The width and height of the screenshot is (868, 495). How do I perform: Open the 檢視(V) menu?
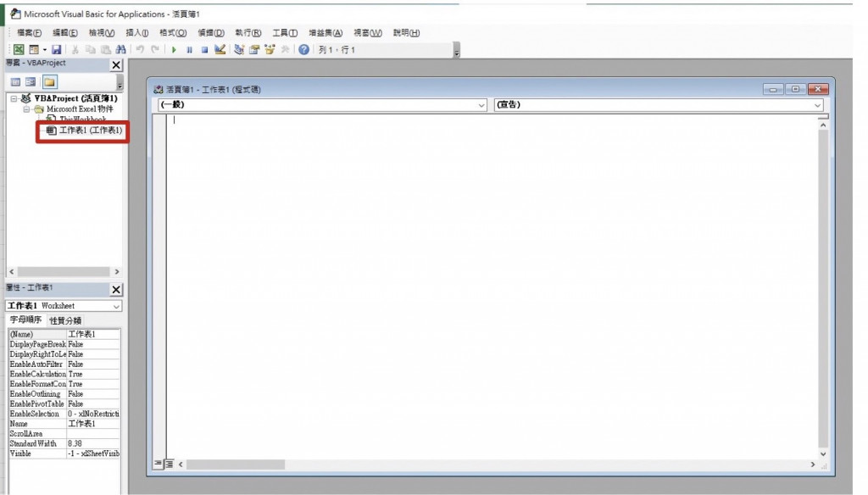(102, 33)
